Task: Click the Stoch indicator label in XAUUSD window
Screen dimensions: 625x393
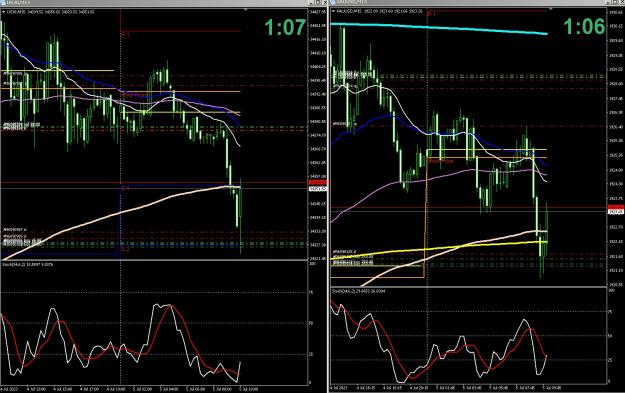Action: [359, 291]
